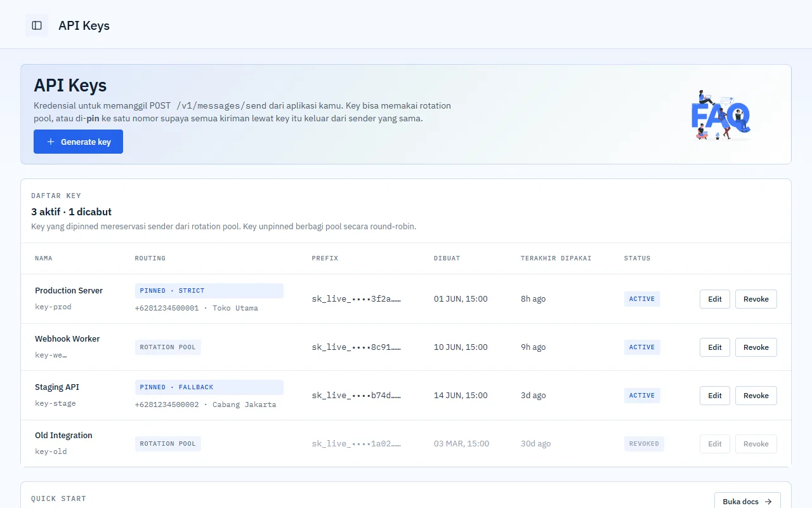Click the API Keys heading in the banner

(70, 85)
